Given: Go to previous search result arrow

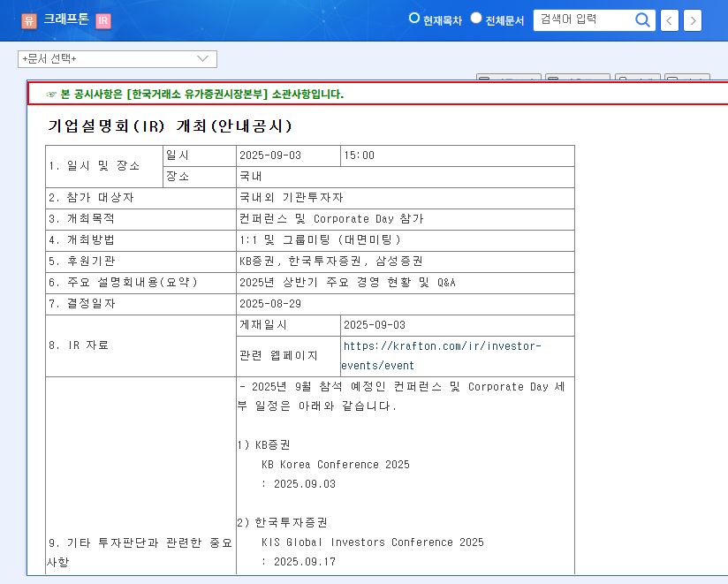Looking at the screenshot, I should [x=669, y=20].
